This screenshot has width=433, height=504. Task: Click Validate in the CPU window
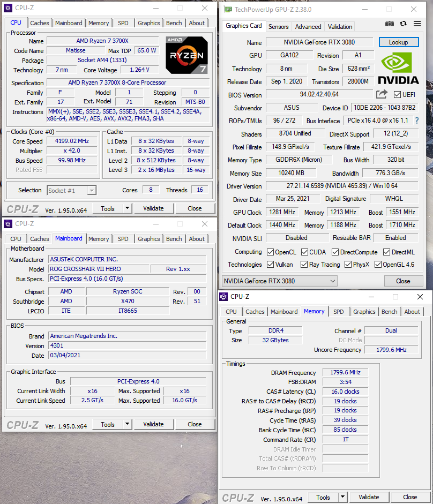pyautogui.click(x=153, y=208)
